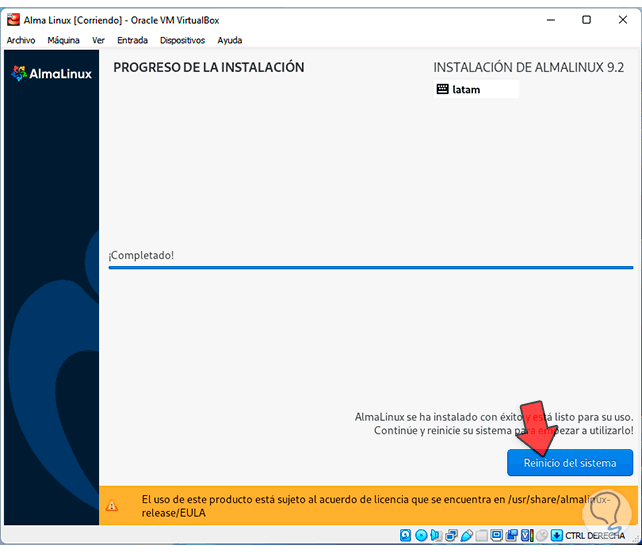The image size is (642, 552).
Task: Click the latam keyboard layout indicator
Action: pos(476,89)
